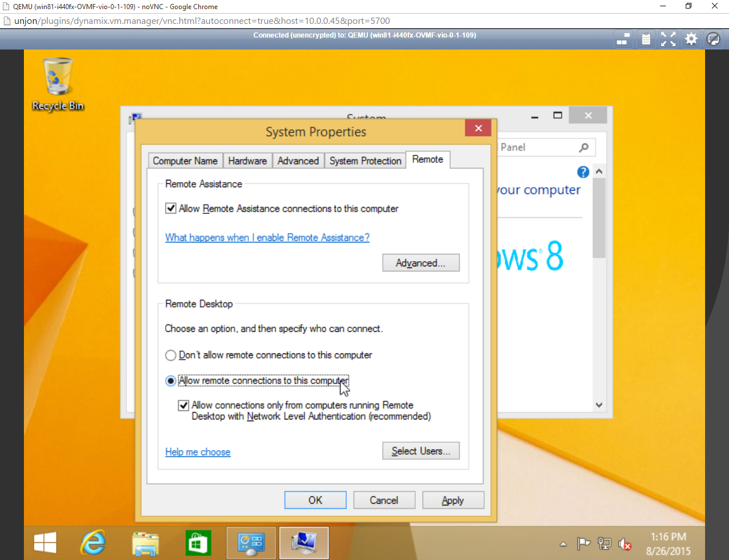
Task: Open the noVNC clipboard panel
Action: [x=646, y=39]
